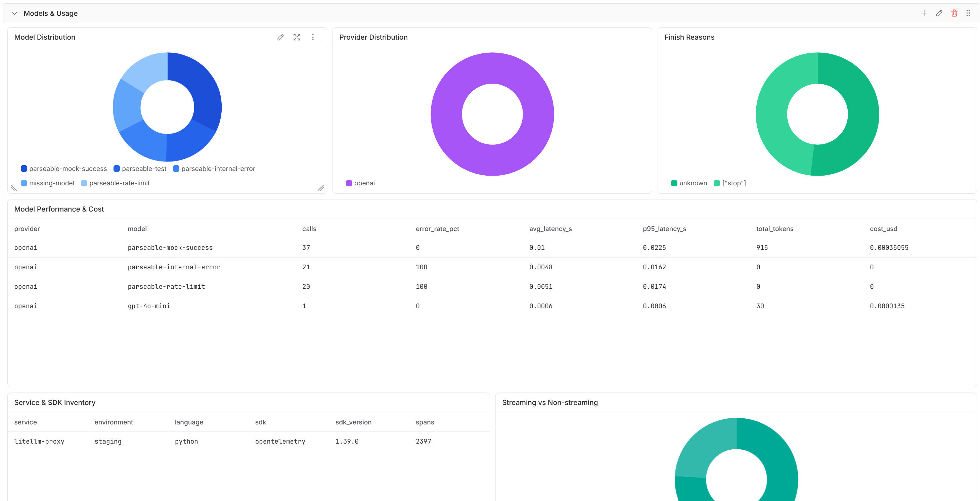Click avg latency value 0.0048
The height and width of the screenshot is (501, 980).
(x=541, y=267)
